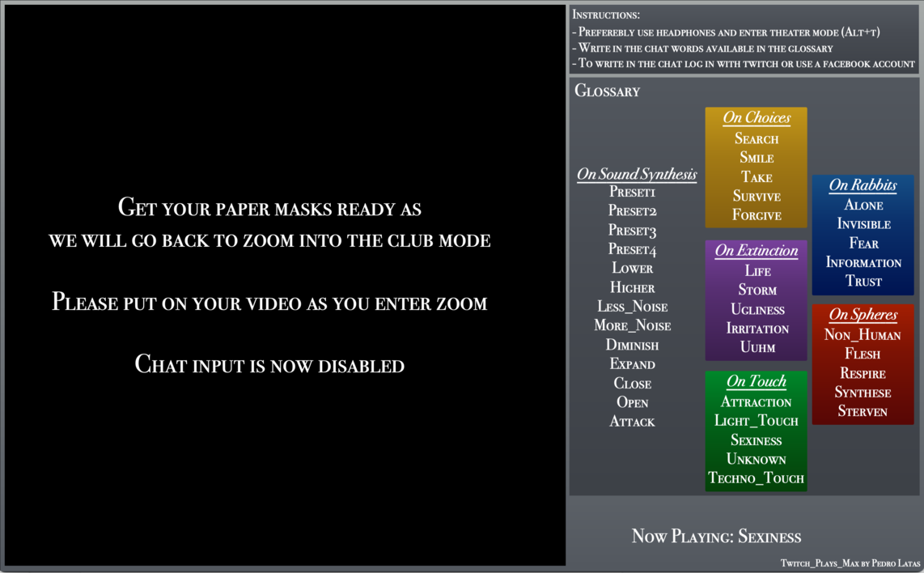Image resolution: width=924 pixels, height=573 pixels.
Task: Click the On Touch category heading
Action: 756,382
